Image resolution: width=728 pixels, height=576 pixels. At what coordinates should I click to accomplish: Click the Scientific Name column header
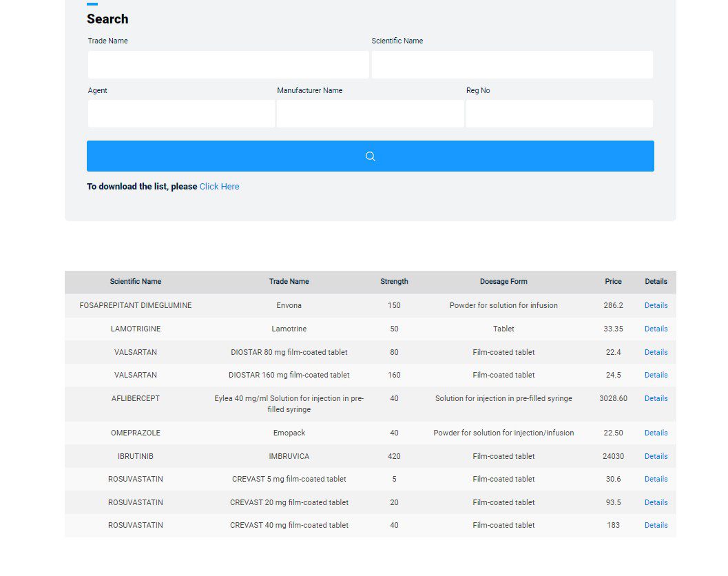pos(136,281)
